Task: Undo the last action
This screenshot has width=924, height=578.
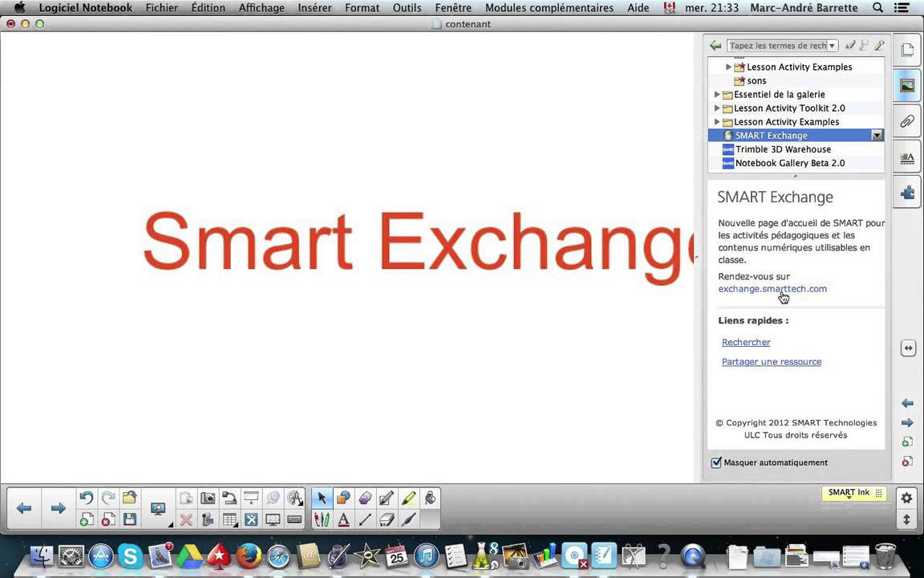Action: [87, 498]
